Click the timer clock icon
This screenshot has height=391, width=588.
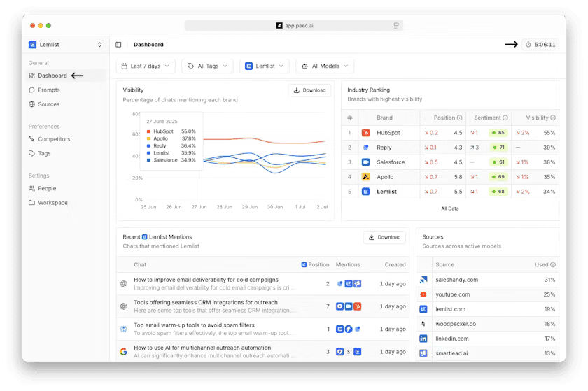527,45
